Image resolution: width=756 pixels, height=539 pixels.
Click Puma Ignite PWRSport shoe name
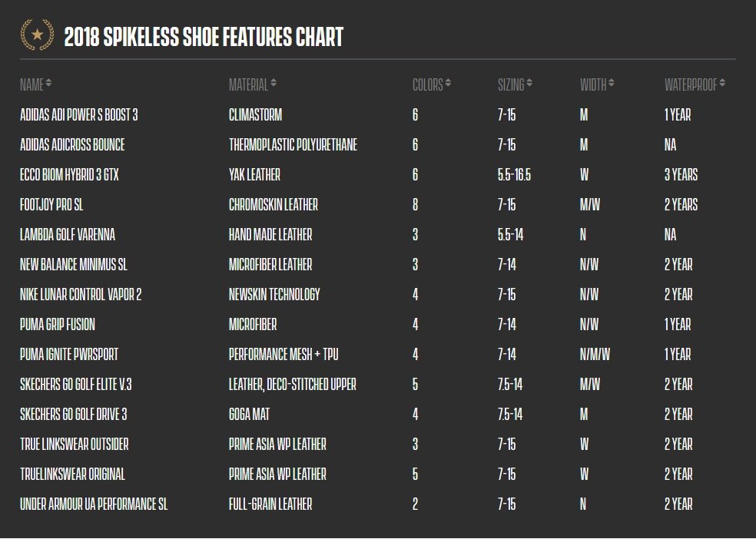(x=69, y=355)
